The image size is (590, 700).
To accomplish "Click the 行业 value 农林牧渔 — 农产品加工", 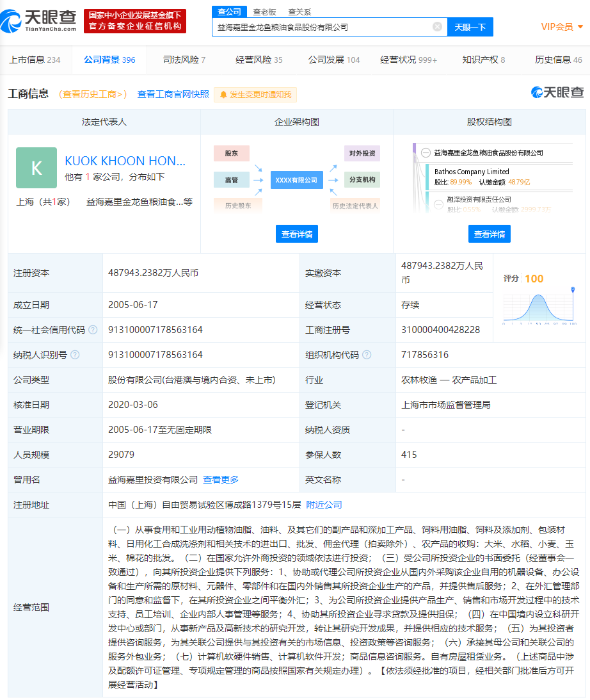I will point(449,380).
